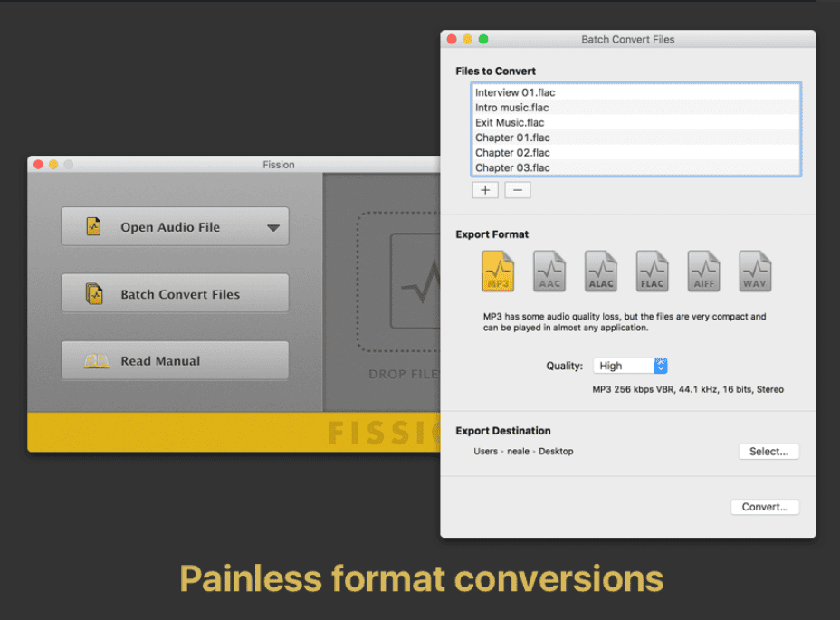Click the Open Audio File document icon
840x620 pixels.
coord(94,226)
